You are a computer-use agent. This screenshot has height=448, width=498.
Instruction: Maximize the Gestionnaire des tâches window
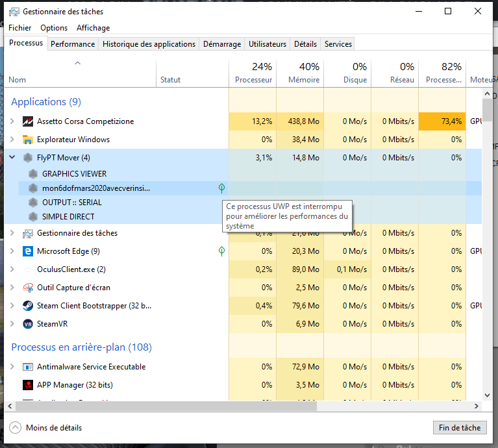[x=448, y=12]
